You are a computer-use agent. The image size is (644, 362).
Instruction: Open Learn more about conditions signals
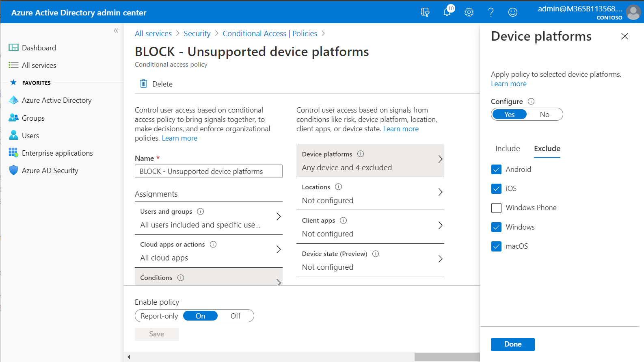[401, 129]
